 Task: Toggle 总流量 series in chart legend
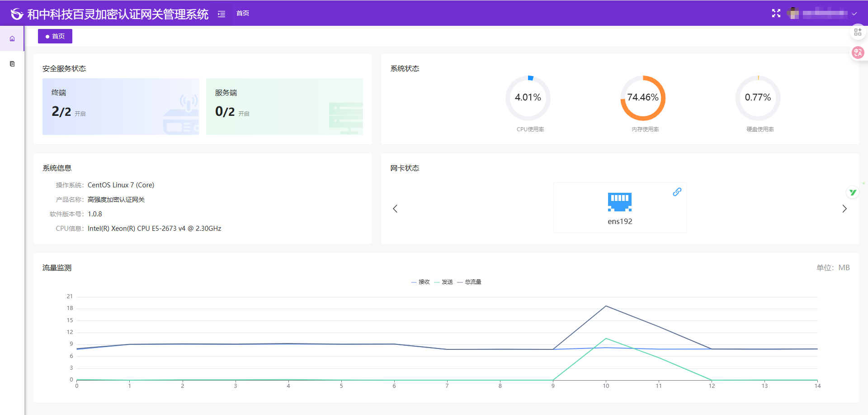pos(469,282)
